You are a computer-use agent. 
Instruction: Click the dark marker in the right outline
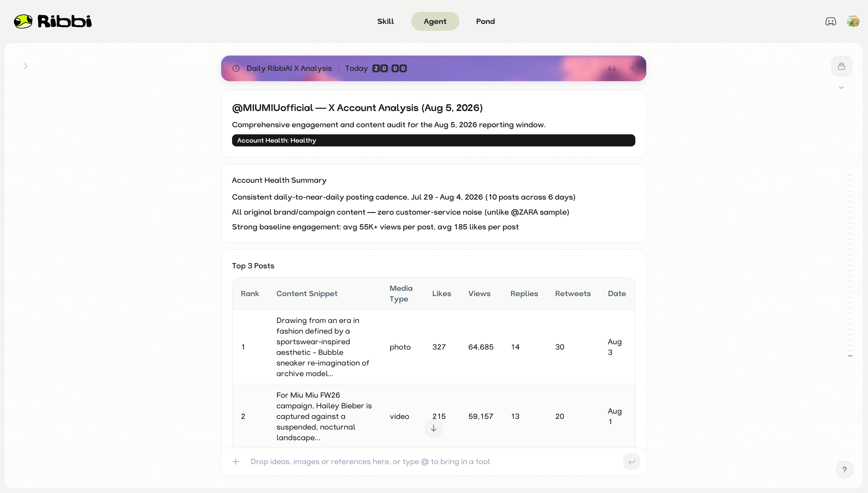(x=850, y=356)
